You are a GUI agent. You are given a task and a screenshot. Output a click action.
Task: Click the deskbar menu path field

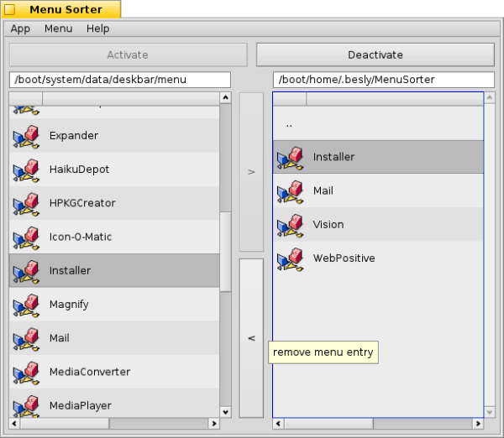[x=119, y=80]
